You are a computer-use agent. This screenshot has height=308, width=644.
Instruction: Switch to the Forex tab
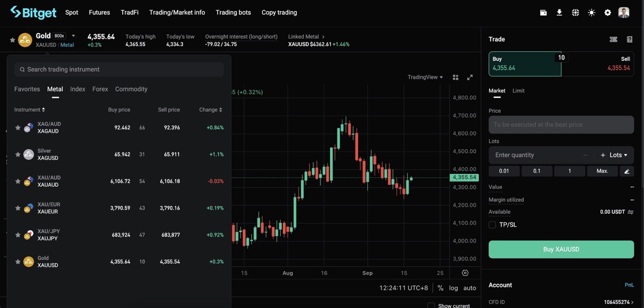pyautogui.click(x=100, y=89)
